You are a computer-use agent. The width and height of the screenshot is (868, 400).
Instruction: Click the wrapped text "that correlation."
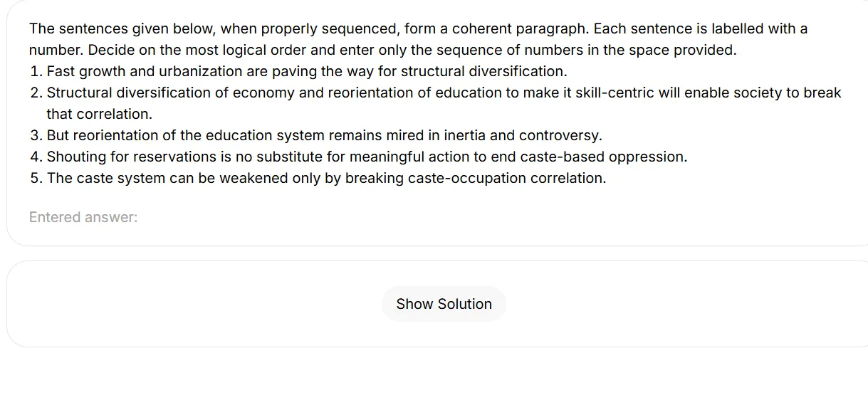pyautogui.click(x=99, y=114)
